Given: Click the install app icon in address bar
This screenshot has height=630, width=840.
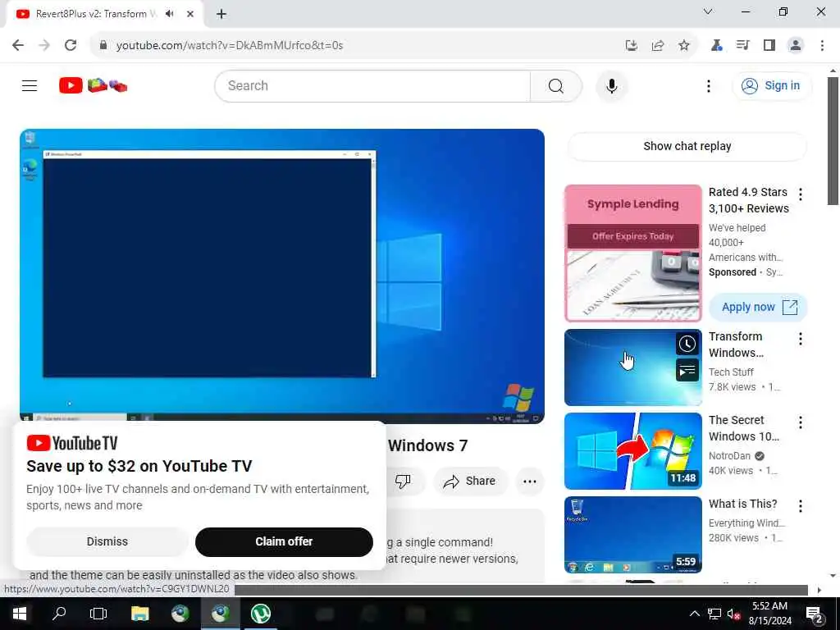Looking at the screenshot, I should click(631, 45).
